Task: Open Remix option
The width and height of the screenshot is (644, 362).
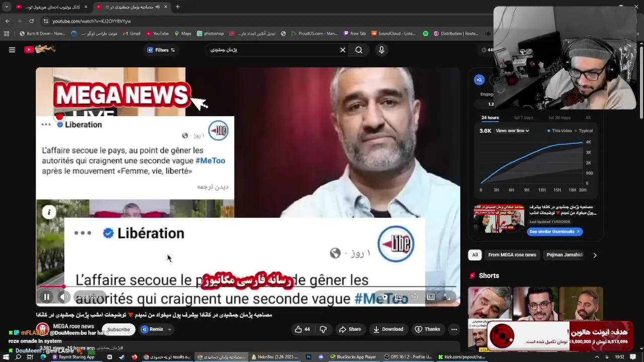Action: tap(153, 329)
